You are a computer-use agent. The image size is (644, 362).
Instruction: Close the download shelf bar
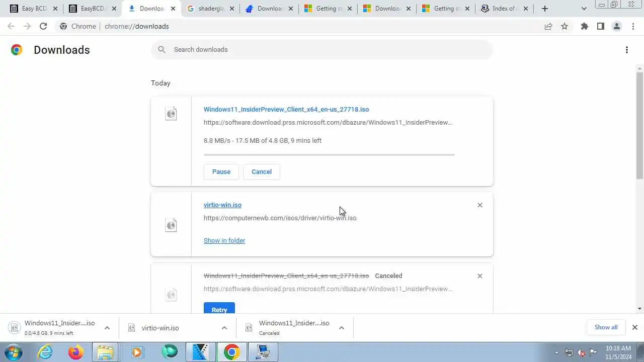pyautogui.click(x=635, y=327)
